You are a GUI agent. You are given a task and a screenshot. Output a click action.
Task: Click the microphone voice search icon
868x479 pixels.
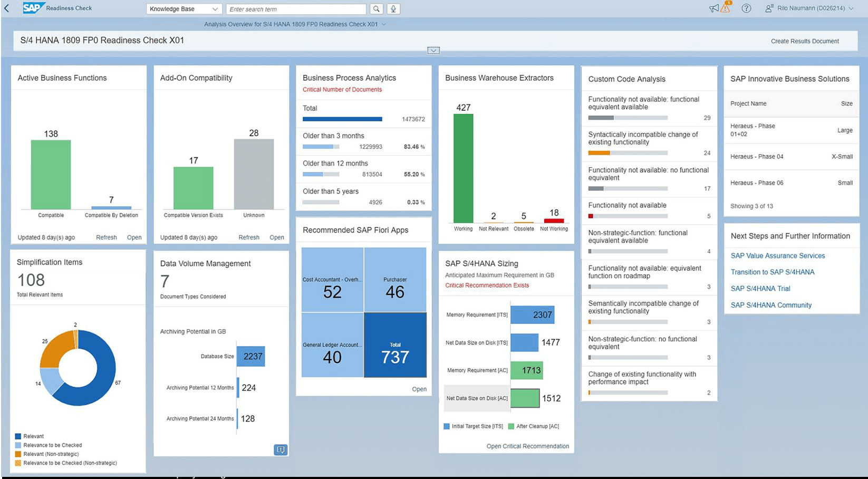click(393, 9)
